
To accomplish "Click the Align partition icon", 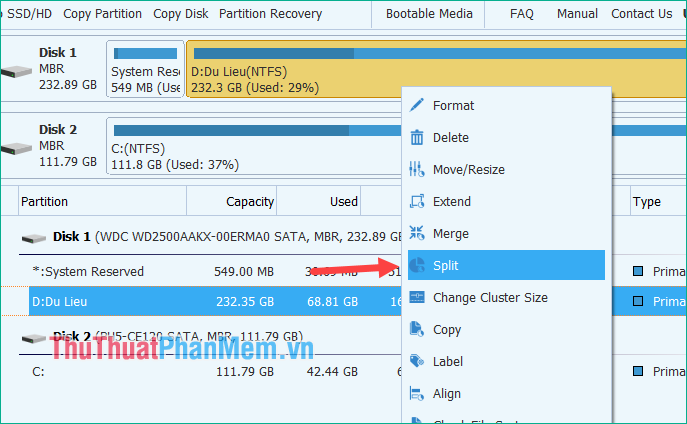I will click(x=417, y=393).
